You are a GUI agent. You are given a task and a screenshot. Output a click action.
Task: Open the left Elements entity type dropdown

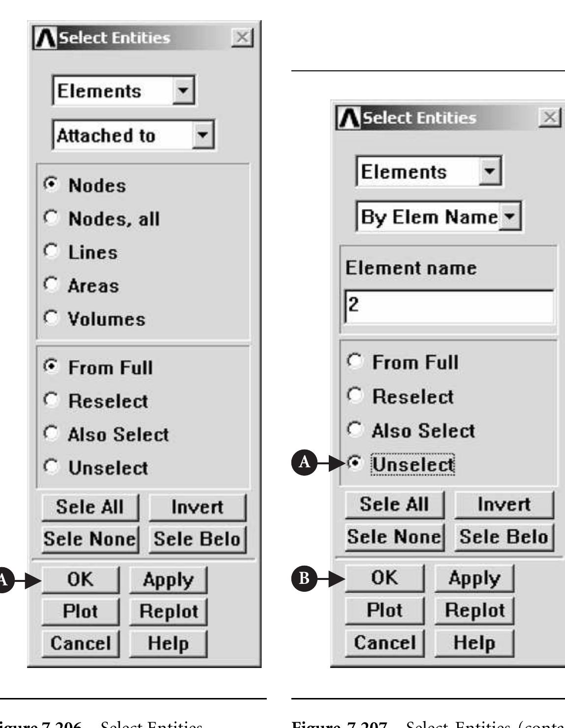click(x=185, y=91)
